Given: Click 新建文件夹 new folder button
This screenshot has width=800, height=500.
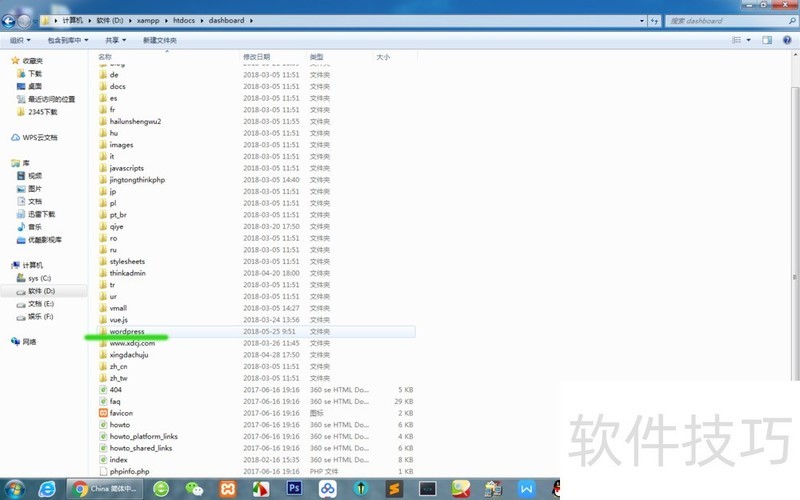Looking at the screenshot, I should point(160,40).
